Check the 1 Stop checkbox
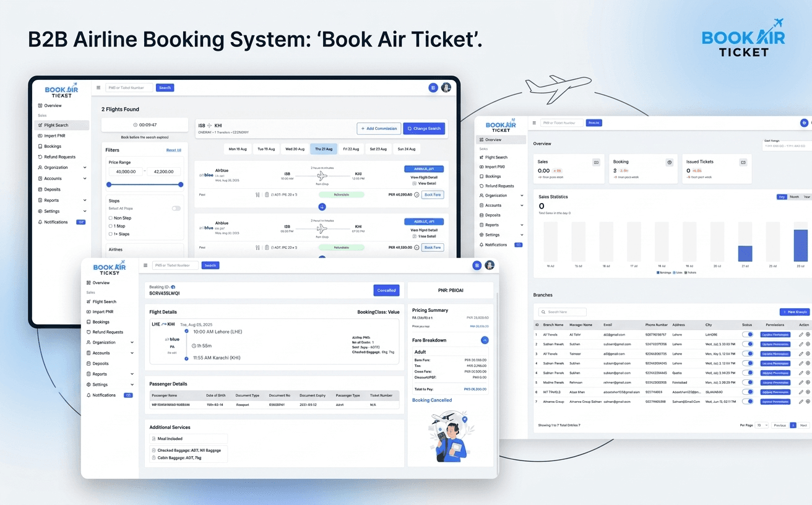 (111, 227)
